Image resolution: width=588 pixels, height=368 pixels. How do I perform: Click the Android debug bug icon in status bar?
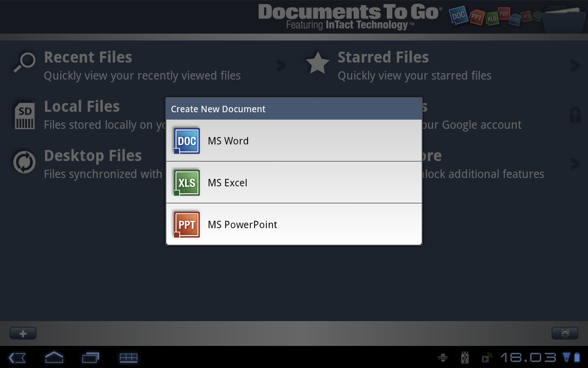pos(443,357)
